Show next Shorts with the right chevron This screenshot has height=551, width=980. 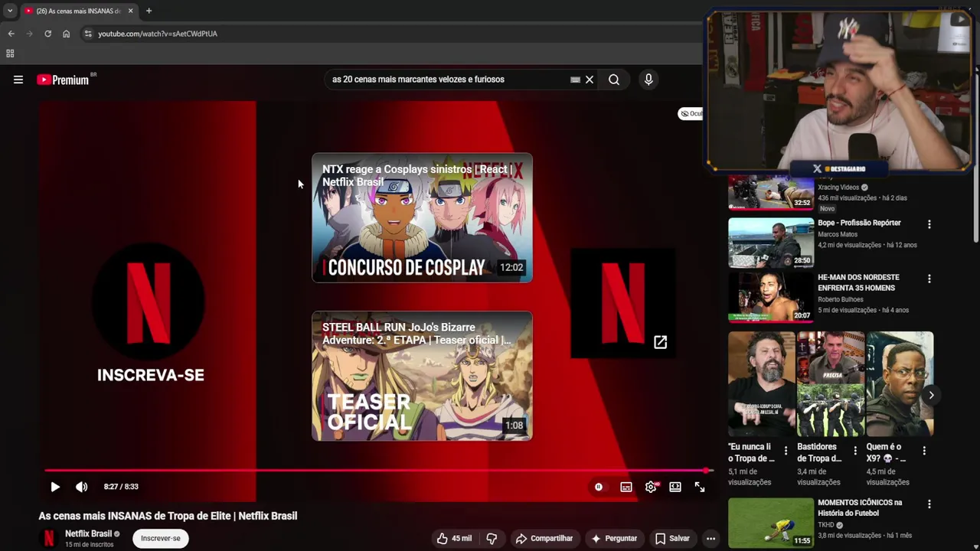931,395
